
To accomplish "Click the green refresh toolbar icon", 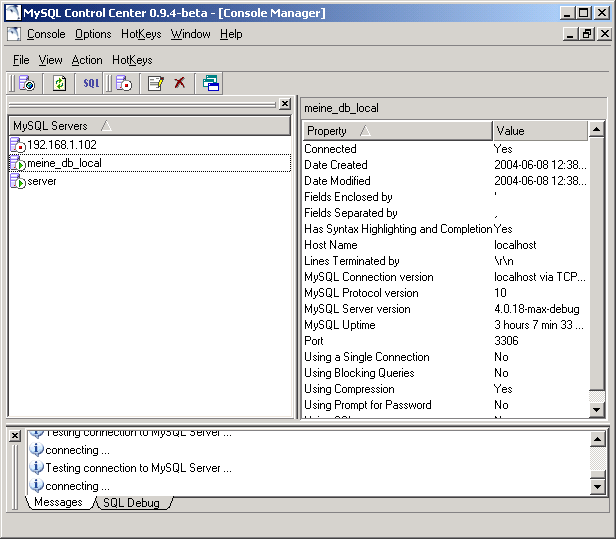I will tap(59, 83).
